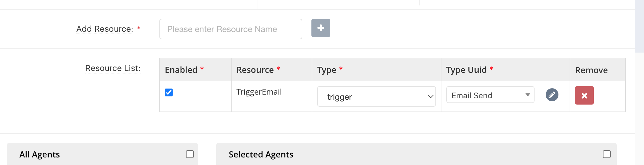Expand the Email Send Type Uuid dropdown
This screenshot has height=165, width=644.
(x=490, y=95)
